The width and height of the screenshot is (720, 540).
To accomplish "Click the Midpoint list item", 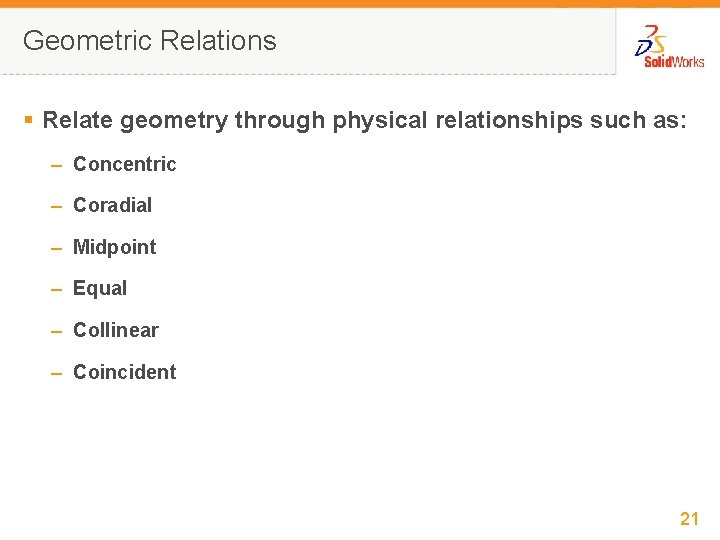I will (x=114, y=247).
